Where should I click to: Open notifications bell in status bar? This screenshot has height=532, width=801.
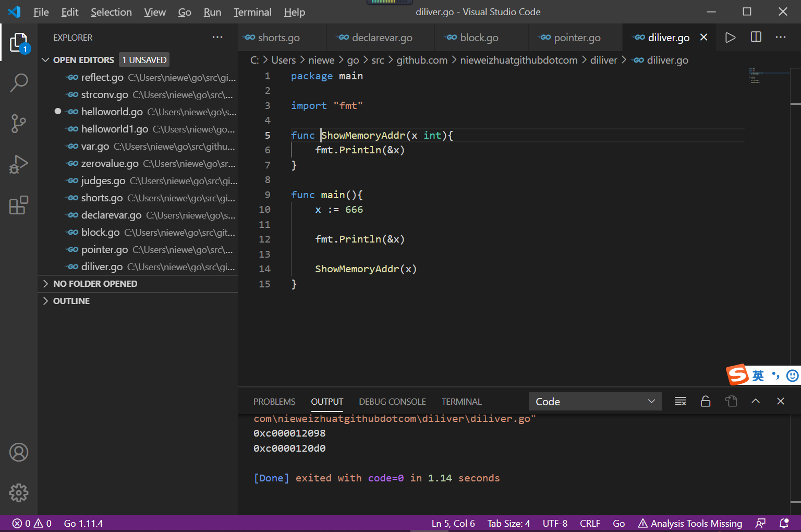[784, 523]
